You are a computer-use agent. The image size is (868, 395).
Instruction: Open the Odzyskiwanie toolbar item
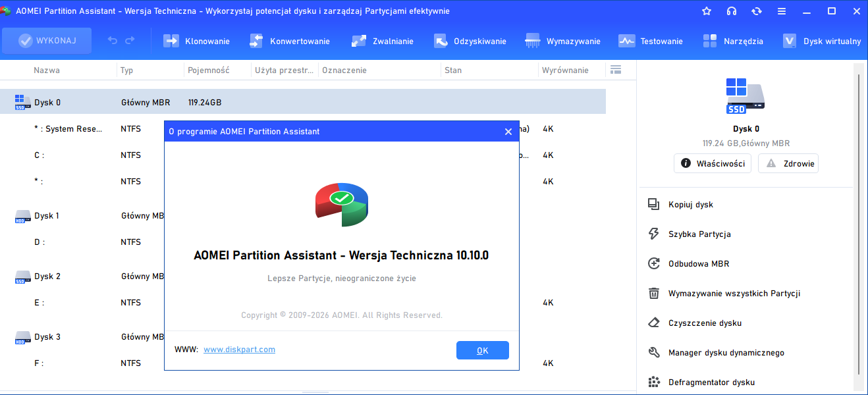click(x=470, y=41)
